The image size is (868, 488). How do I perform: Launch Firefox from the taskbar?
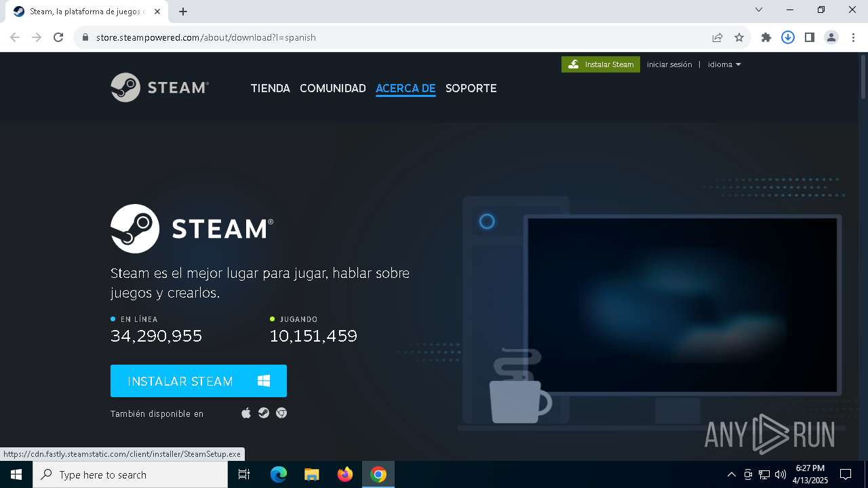coord(345,474)
